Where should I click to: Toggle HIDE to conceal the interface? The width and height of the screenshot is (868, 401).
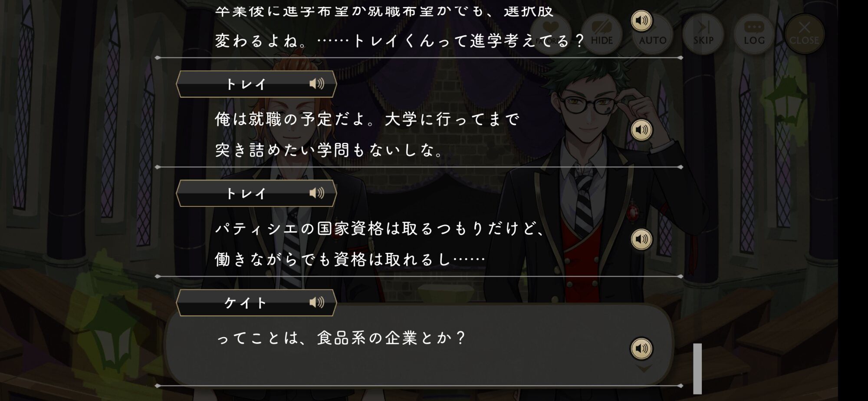tap(602, 34)
